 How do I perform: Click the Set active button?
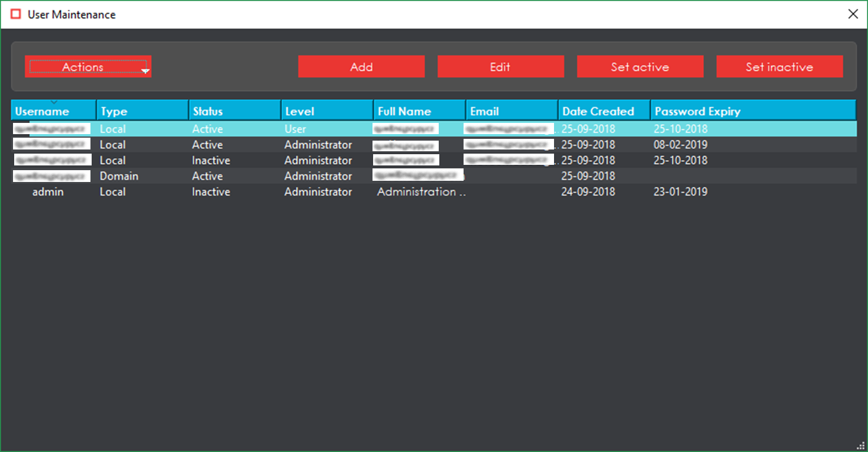(x=640, y=67)
